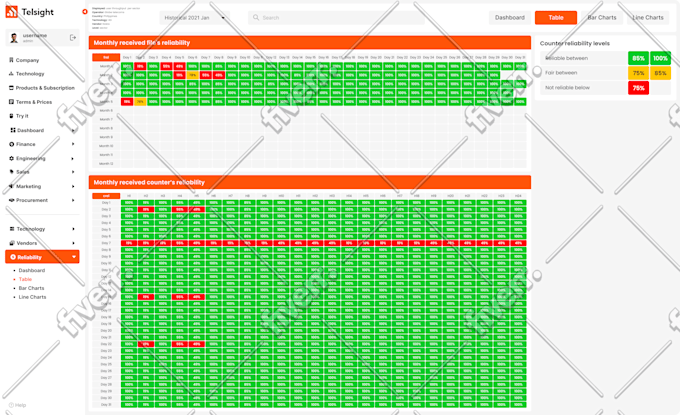Click the green 85% reliable swatch

click(638, 58)
